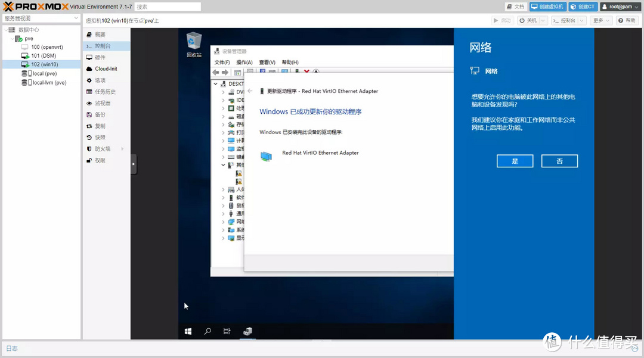Click the Proxmox logo
Screen dimensions: 644x358
tap(36, 7)
